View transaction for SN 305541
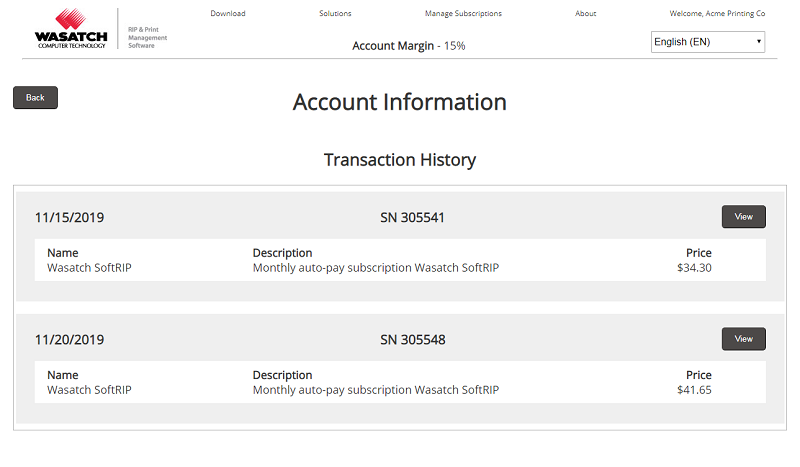 click(x=743, y=217)
